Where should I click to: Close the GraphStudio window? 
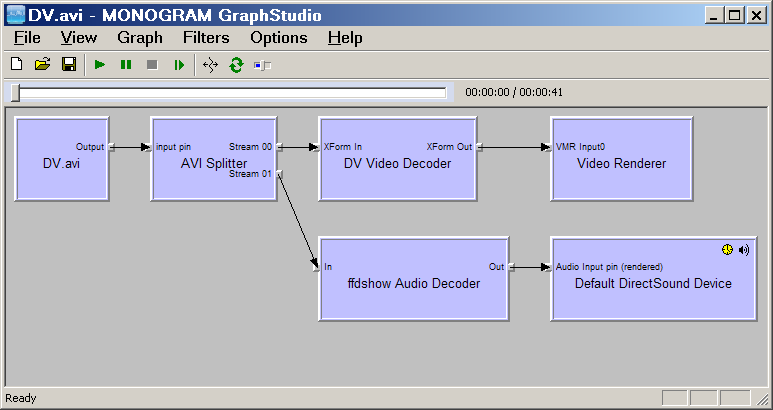[757, 15]
